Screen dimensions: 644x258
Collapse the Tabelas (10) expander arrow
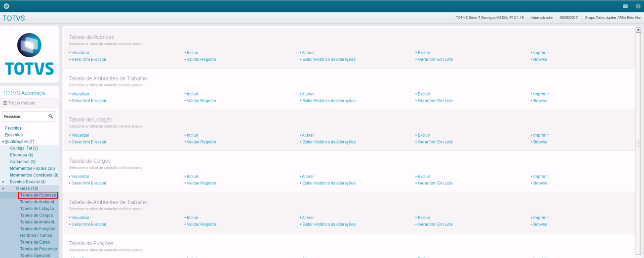tap(3, 188)
